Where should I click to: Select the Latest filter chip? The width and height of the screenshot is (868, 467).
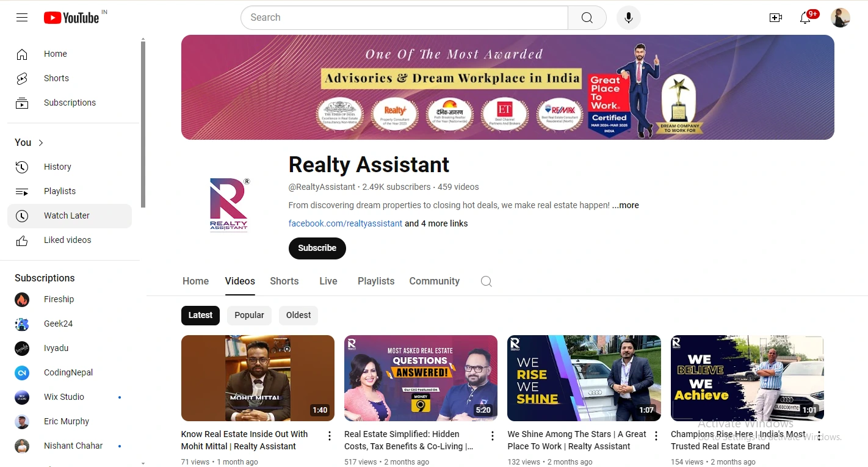click(200, 315)
